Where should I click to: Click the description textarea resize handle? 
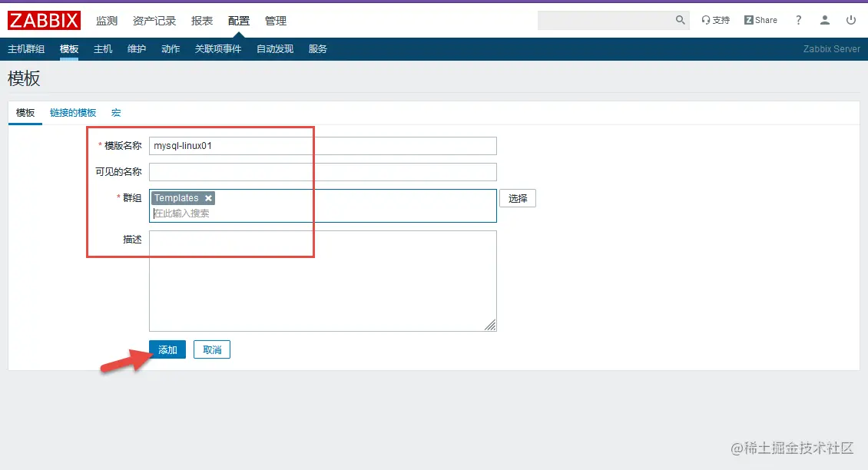point(491,326)
